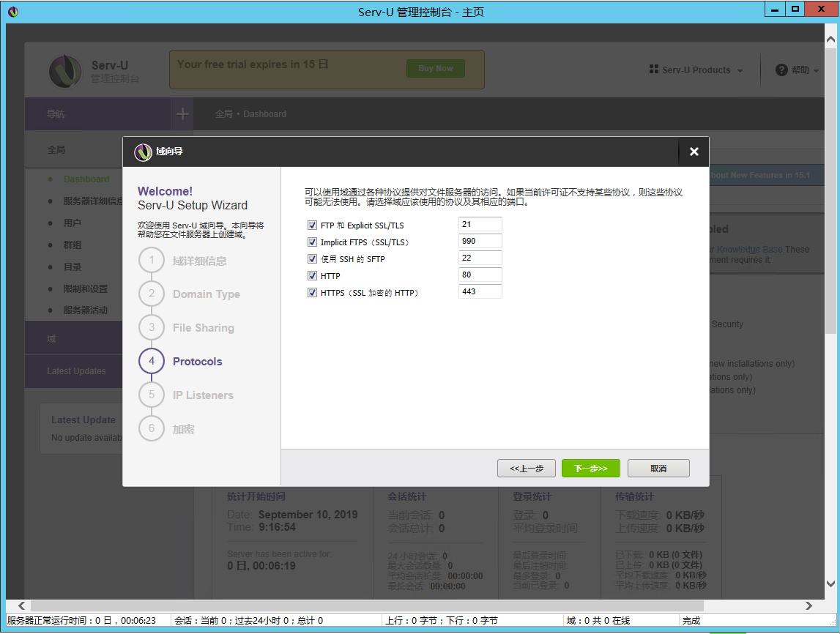Select wizard step 2 circle icon
Viewport: 840px width, 634px height.
(x=152, y=294)
